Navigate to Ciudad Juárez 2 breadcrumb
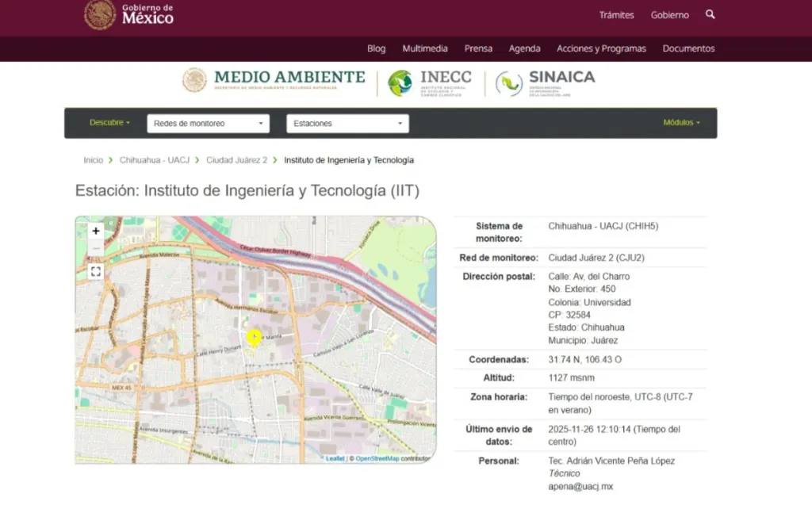This screenshot has height=509, width=812. [236, 160]
